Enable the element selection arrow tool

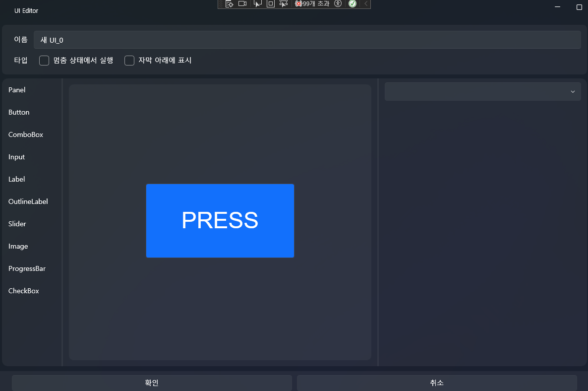coord(258,4)
